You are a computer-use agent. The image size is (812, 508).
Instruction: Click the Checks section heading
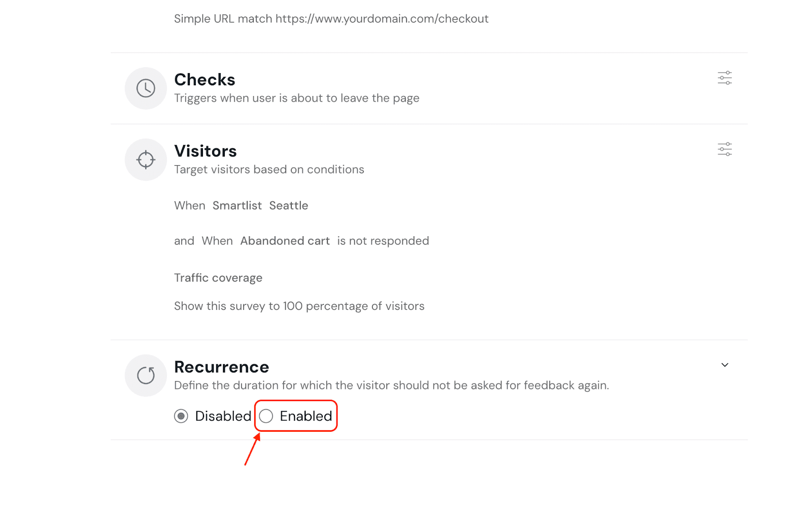pyautogui.click(x=205, y=80)
